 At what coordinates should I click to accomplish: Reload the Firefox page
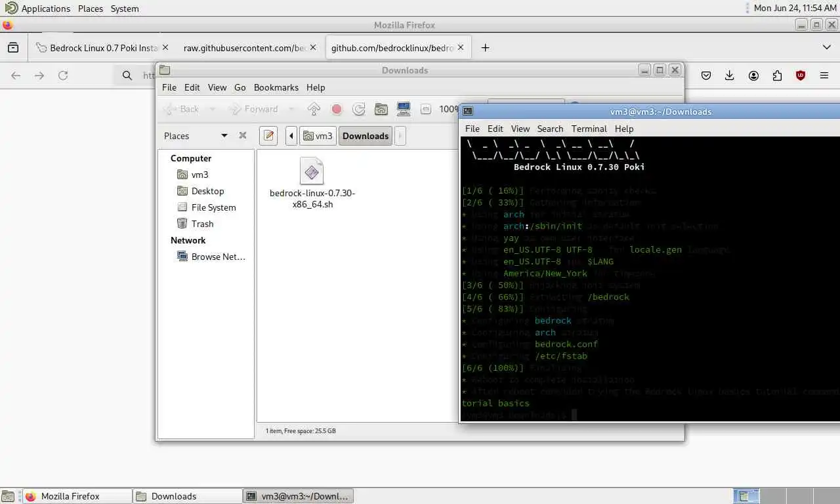click(x=63, y=75)
